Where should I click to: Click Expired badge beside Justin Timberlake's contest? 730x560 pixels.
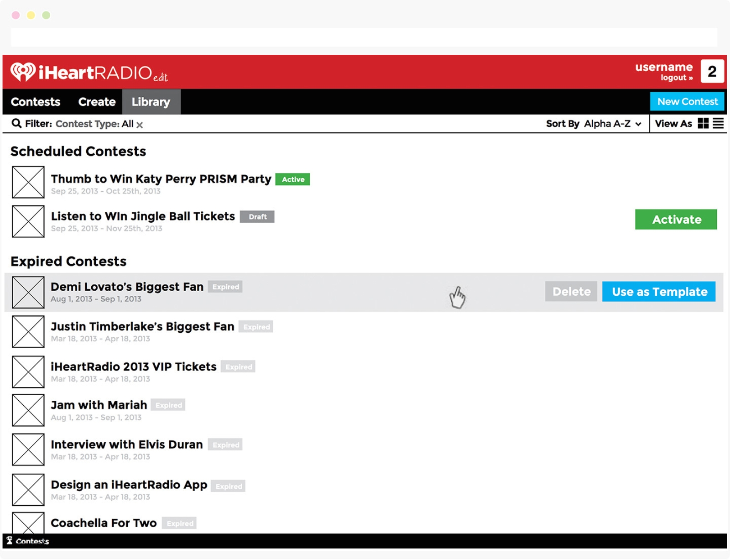[256, 327]
